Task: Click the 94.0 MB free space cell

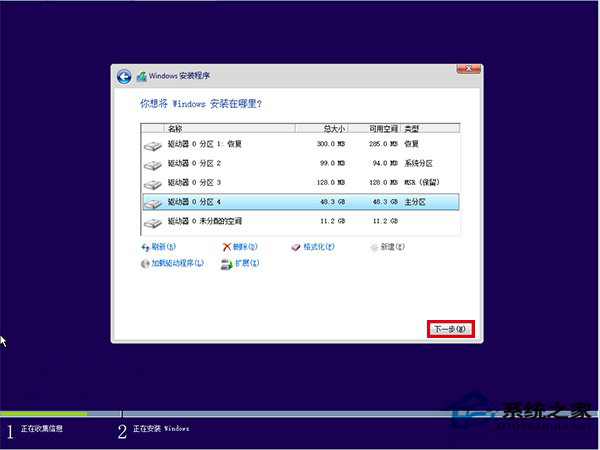Action: coord(385,163)
